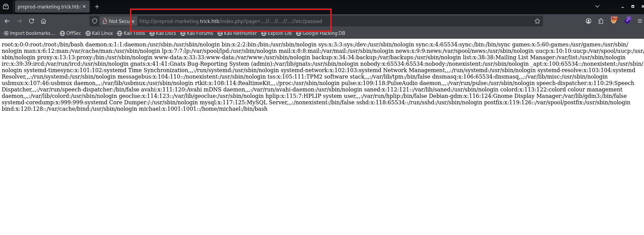Open the Google Hacking DB bookmark
Screen dimensions: 644x235
click(320, 33)
